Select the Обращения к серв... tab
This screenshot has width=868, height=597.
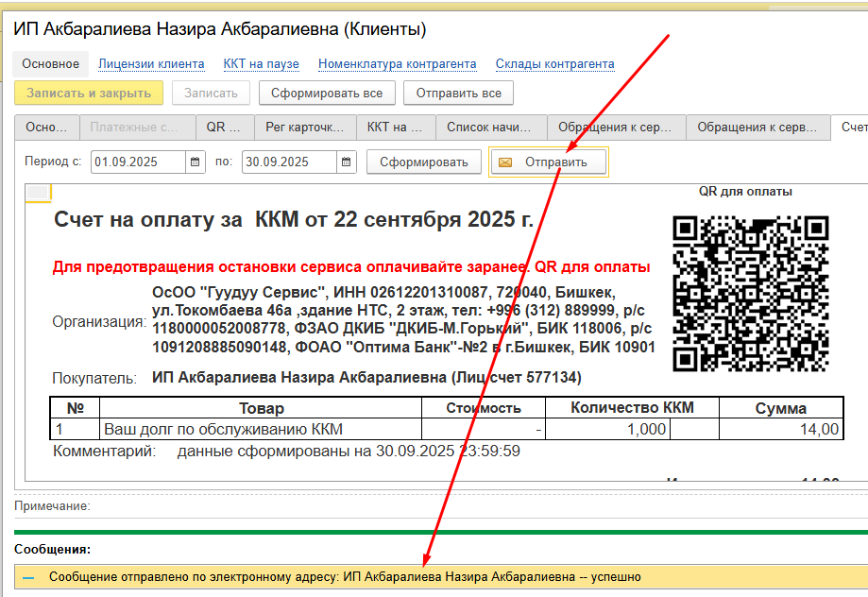pyautogui.click(x=757, y=128)
